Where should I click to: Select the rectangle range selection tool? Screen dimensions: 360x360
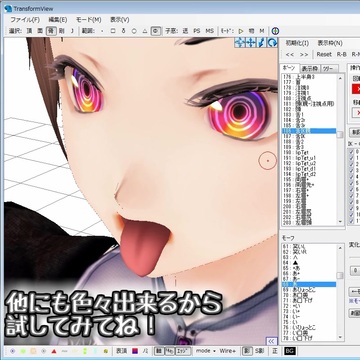click(113, 31)
